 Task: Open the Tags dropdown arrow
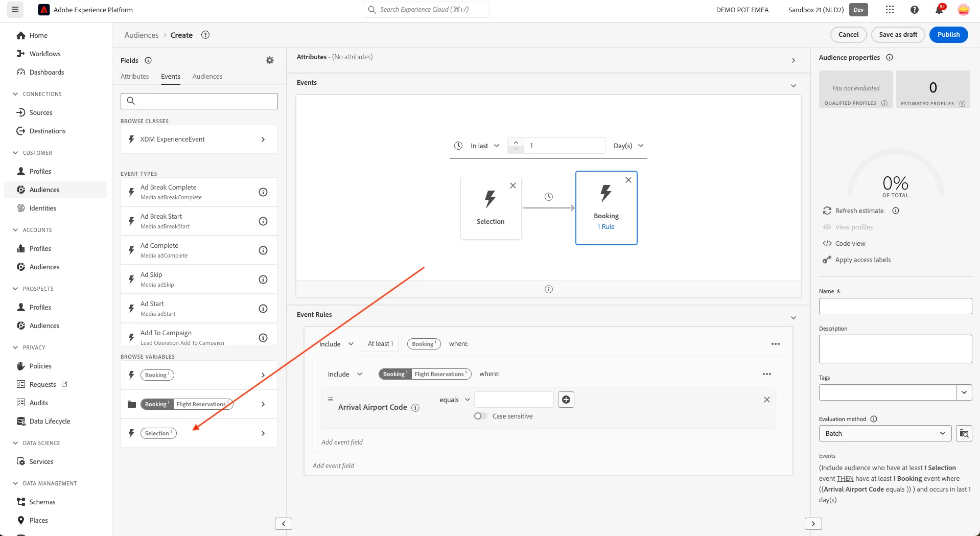(x=964, y=392)
